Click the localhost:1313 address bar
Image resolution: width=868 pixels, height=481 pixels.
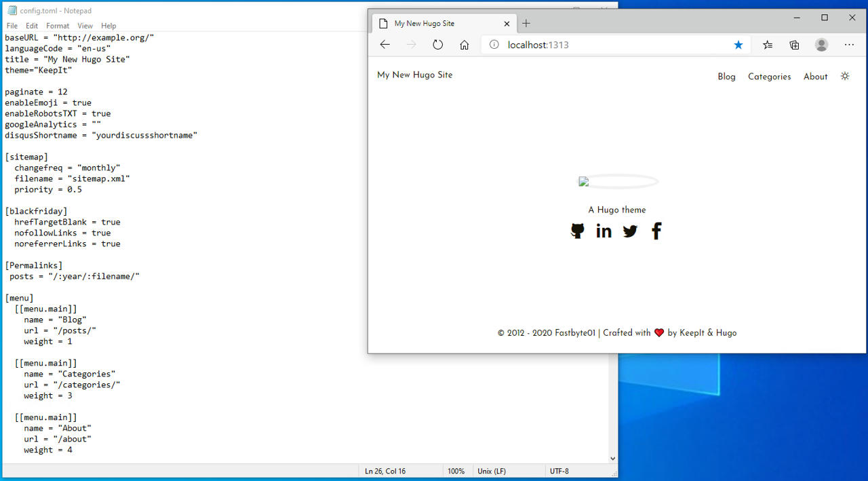point(610,45)
